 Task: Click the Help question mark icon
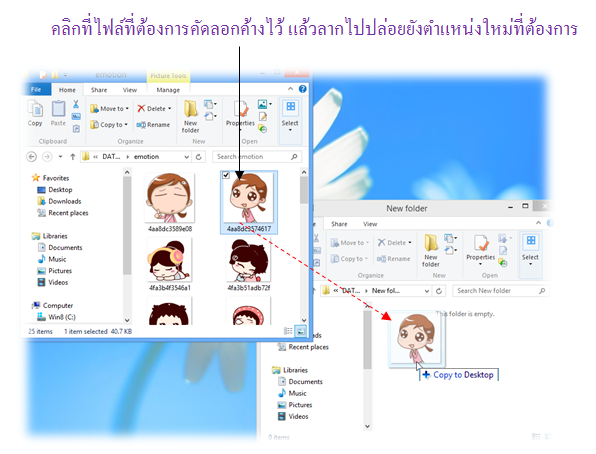click(x=303, y=89)
